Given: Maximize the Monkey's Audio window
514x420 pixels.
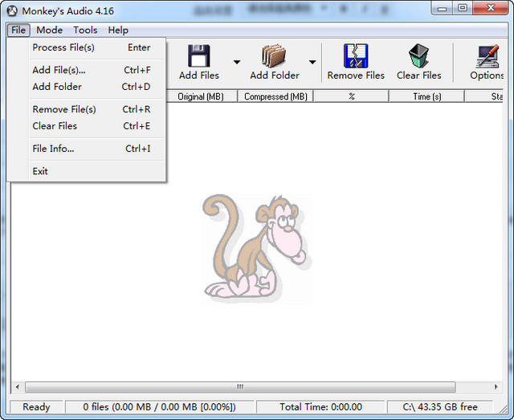Looking at the screenshot, I should tap(463, 9).
